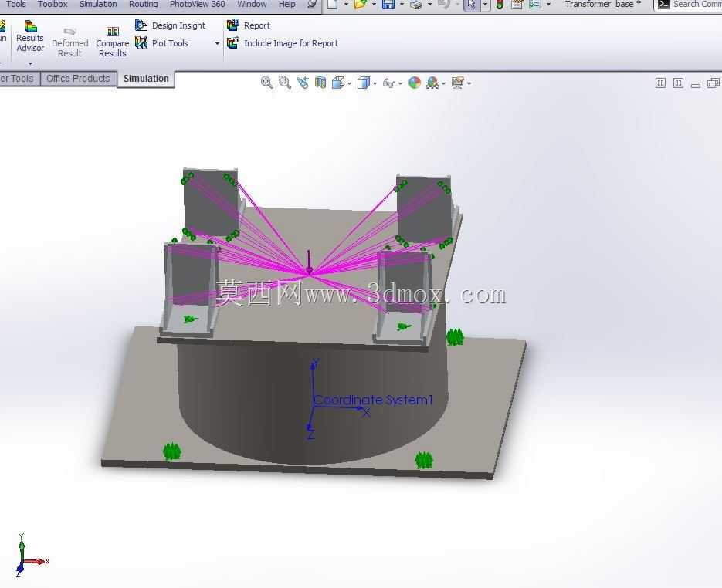
Task: Click the first viewport layout split icon
Action: click(660, 83)
